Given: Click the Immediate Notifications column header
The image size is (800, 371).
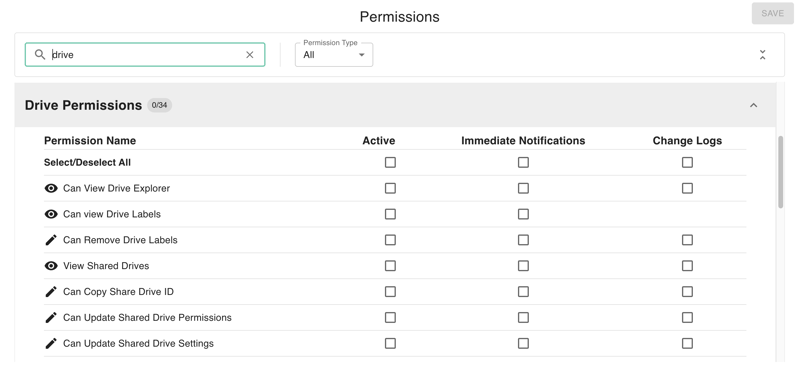Looking at the screenshot, I should point(523,140).
